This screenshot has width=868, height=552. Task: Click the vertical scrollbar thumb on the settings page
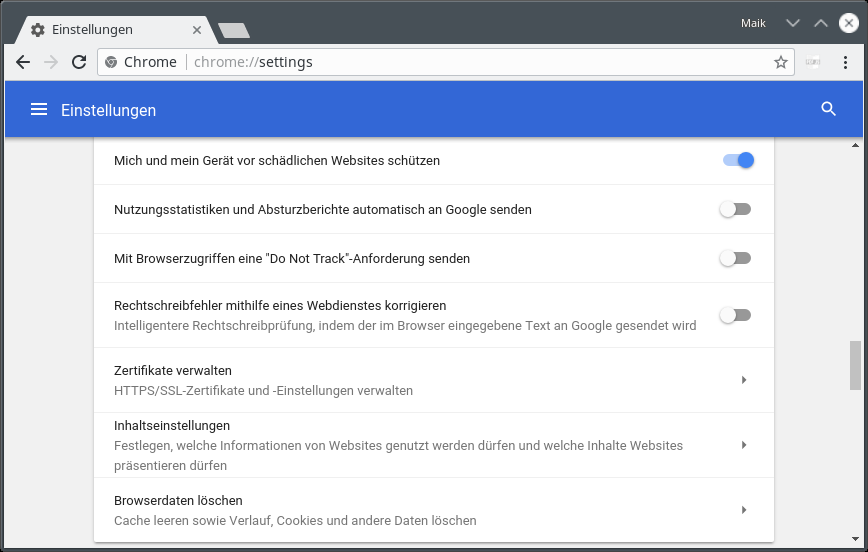[855, 365]
